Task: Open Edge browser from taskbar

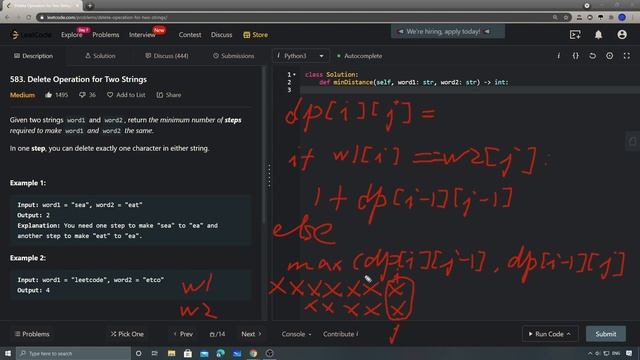Action: [220, 353]
